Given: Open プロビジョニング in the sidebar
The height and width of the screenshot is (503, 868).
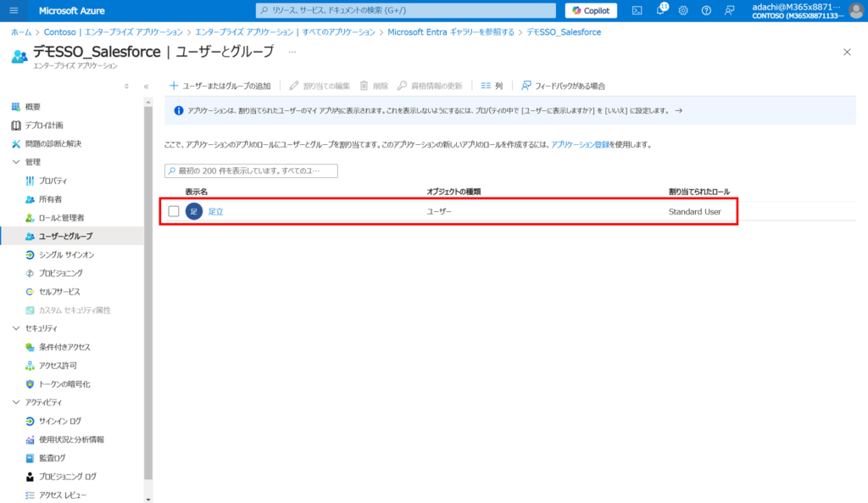Looking at the screenshot, I should [54, 273].
